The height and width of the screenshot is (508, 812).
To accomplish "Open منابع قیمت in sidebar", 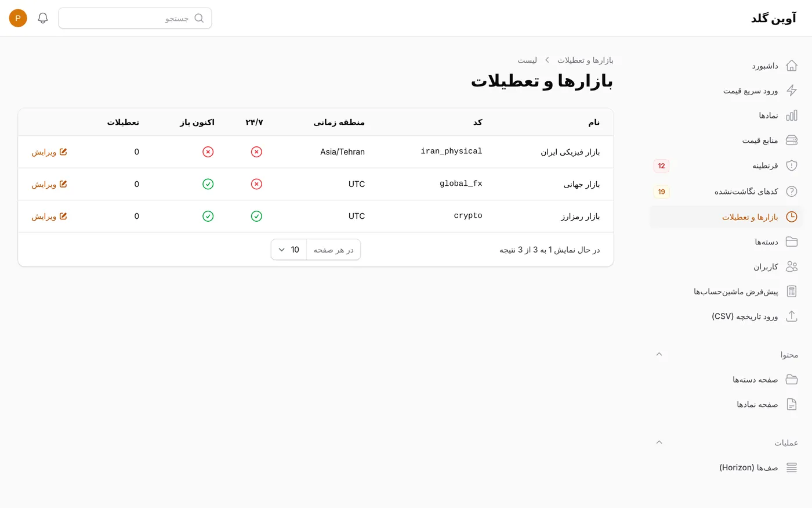I will (x=726, y=140).
